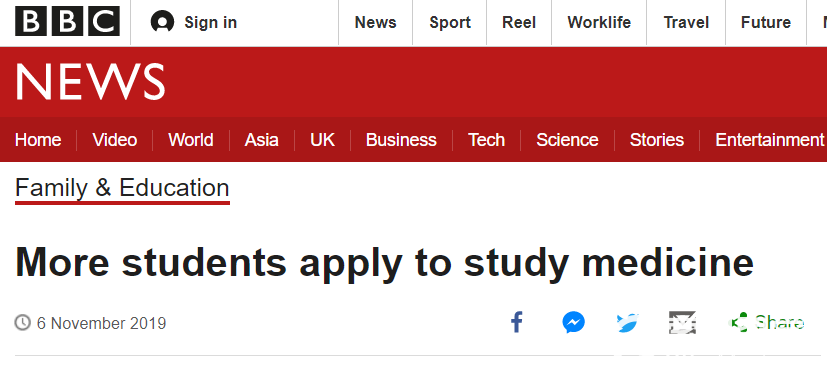
Task: Open the Share options button
Action: click(x=766, y=322)
